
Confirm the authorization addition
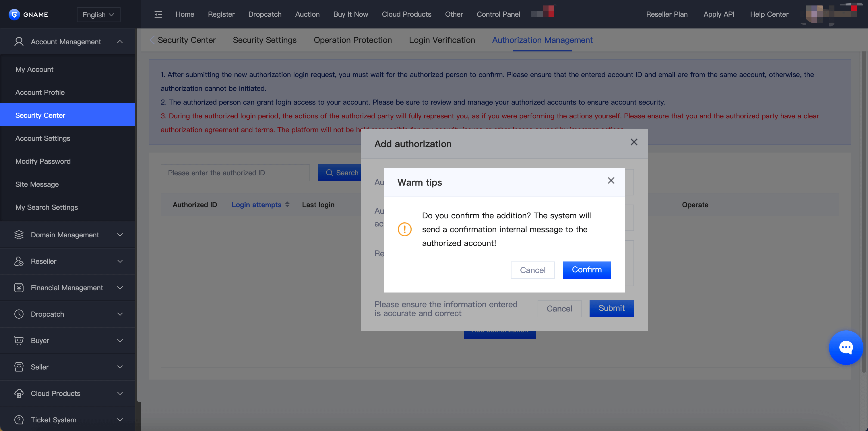[587, 270]
